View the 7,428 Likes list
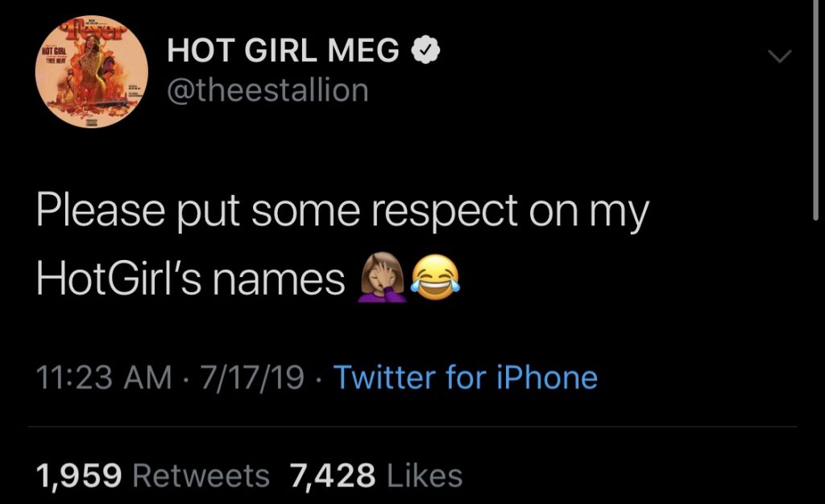This screenshot has width=825, height=504. pos(376,475)
